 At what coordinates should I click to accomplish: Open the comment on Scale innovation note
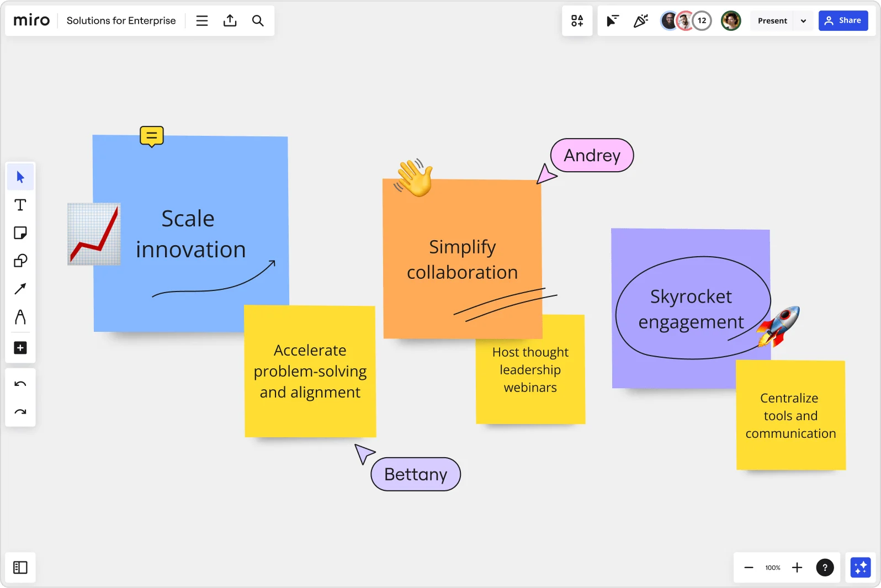(152, 136)
